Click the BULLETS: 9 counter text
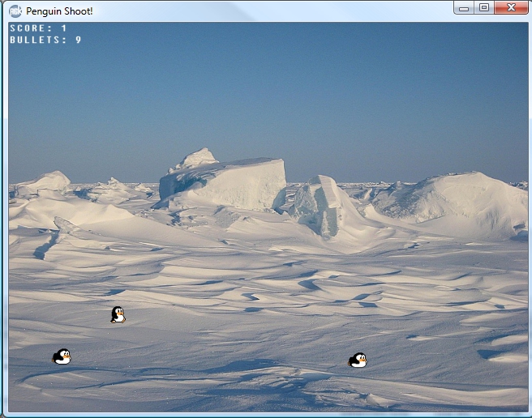Screen dimensions: 532x418 point(45,40)
